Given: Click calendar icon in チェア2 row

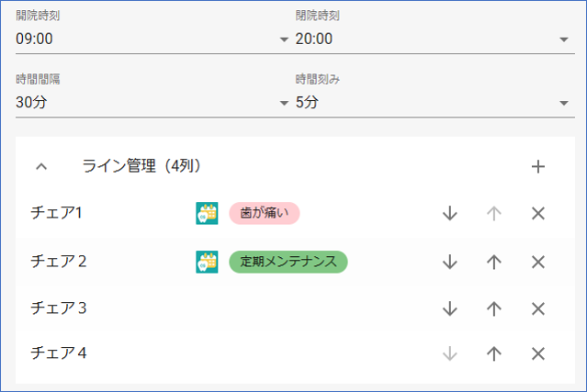Looking at the screenshot, I should coord(207,262).
